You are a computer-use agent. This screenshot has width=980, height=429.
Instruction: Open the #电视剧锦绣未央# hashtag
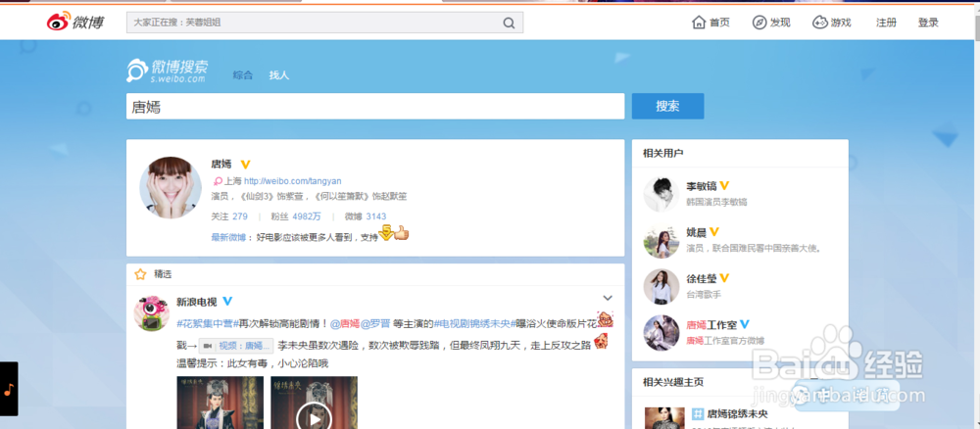pos(475,323)
